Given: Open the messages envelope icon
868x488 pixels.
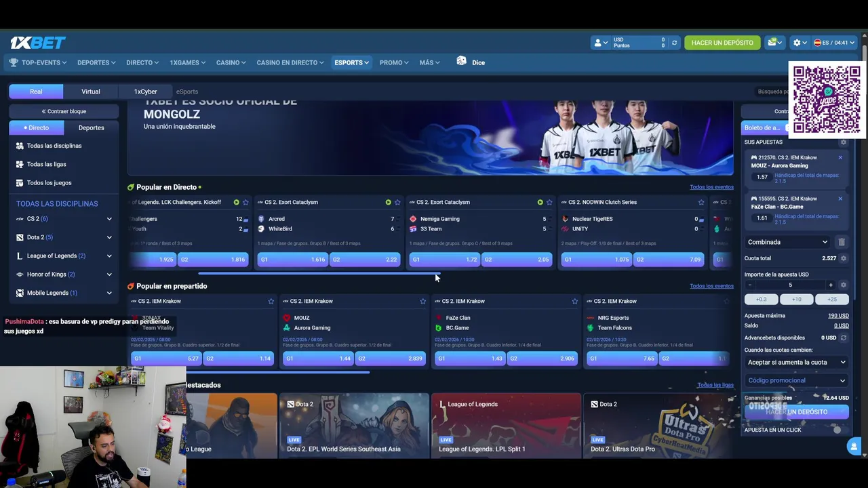Looking at the screenshot, I should pos(774,43).
